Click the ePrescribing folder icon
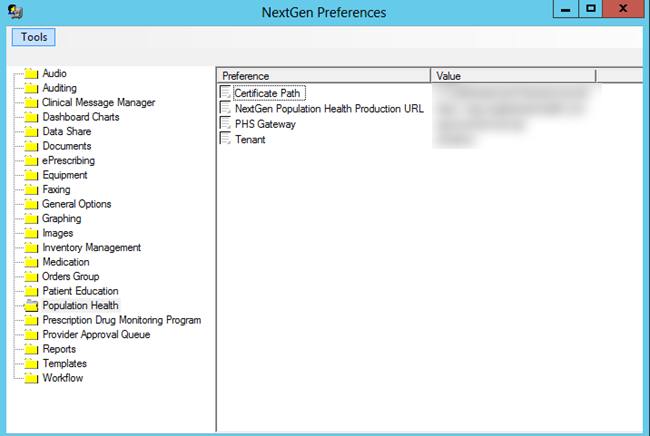The width and height of the screenshot is (650, 436). 31,161
